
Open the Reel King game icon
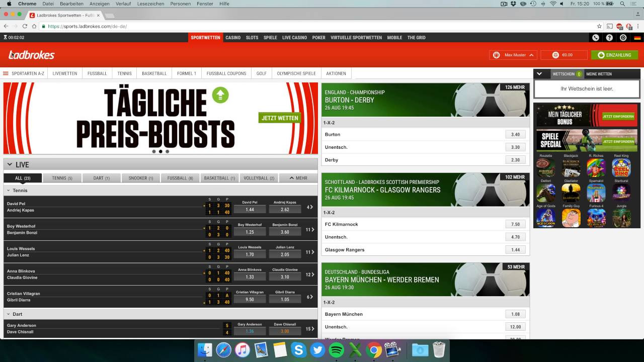(621, 168)
